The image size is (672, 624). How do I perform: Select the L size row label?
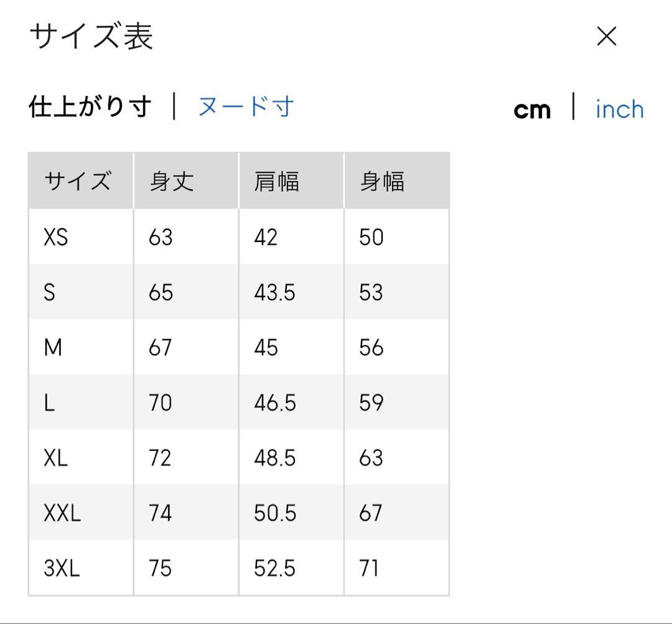tap(49, 403)
